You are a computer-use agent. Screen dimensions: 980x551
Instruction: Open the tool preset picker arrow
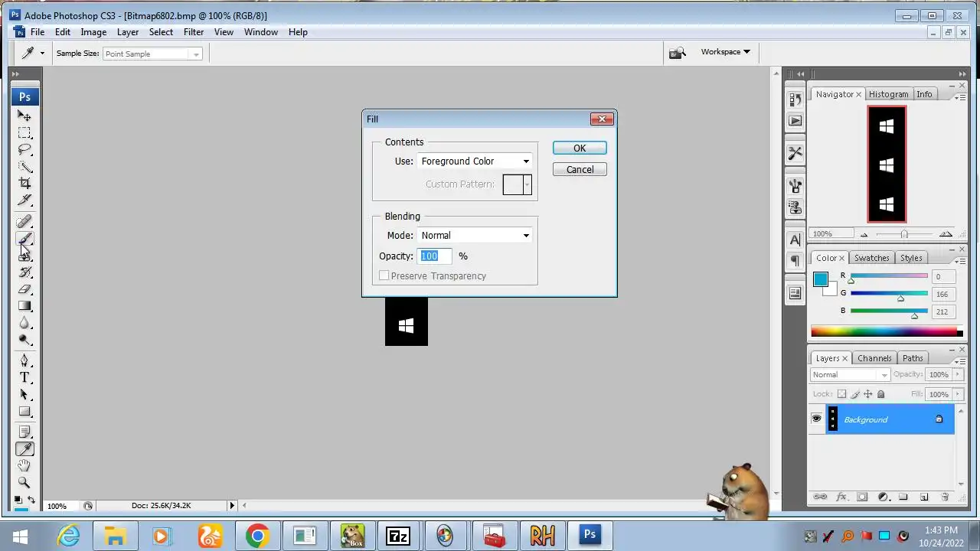click(x=42, y=53)
